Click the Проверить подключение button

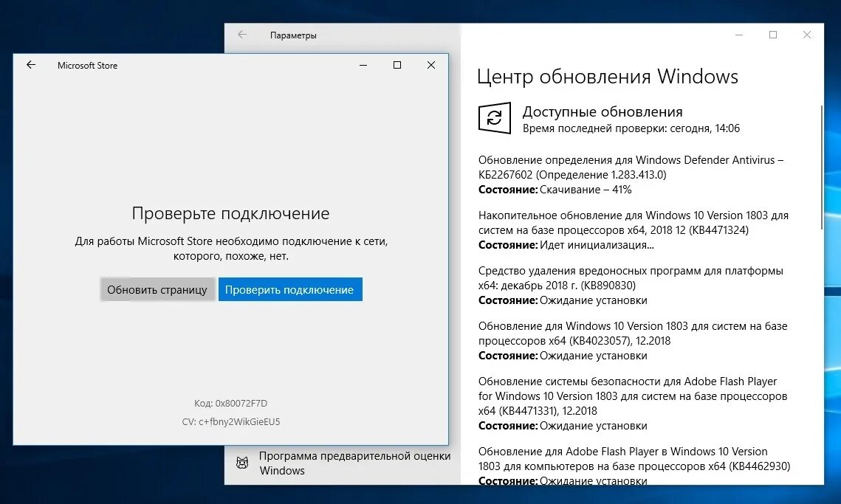click(x=290, y=289)
